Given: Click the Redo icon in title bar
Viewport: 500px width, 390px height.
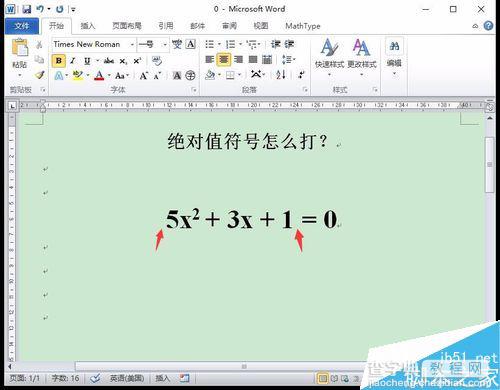Looking at the screenshot, I should pos(60,9).
